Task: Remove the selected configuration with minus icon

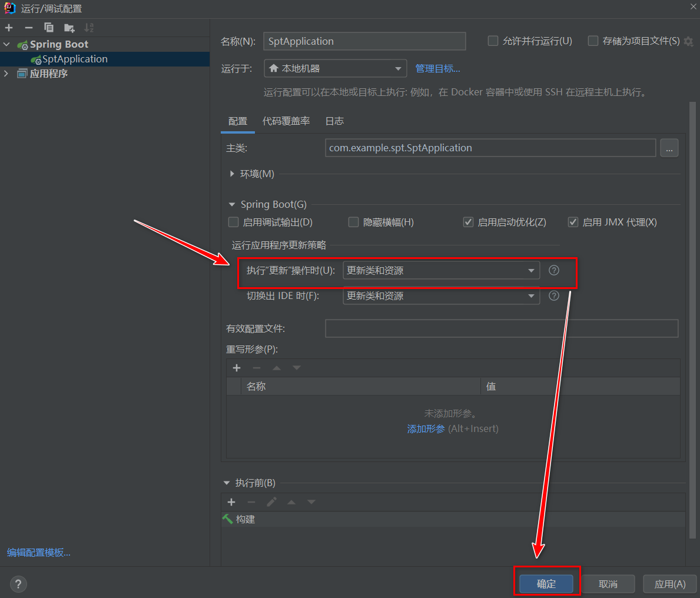Action: pyautogui.click(x=29, y=28)
